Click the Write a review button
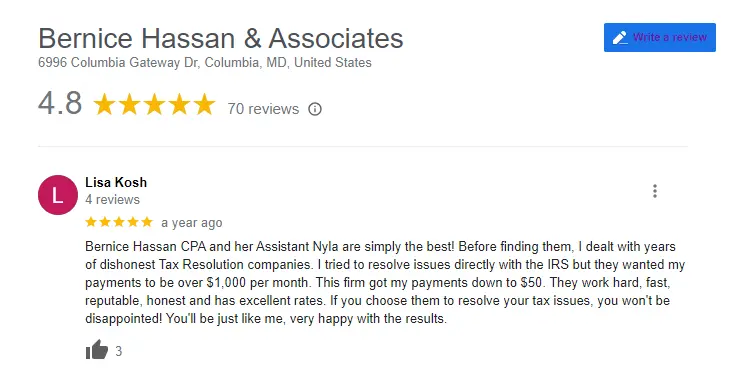 [x=660, y=37]
